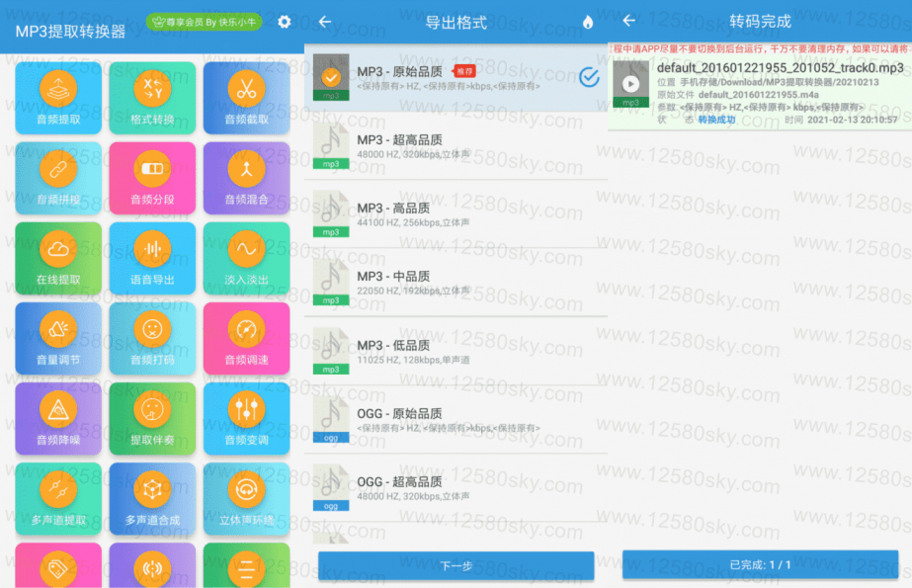This screenshot has height=588, width=912.
Task: Open the app settings gear
Action: tap(284, 20)
